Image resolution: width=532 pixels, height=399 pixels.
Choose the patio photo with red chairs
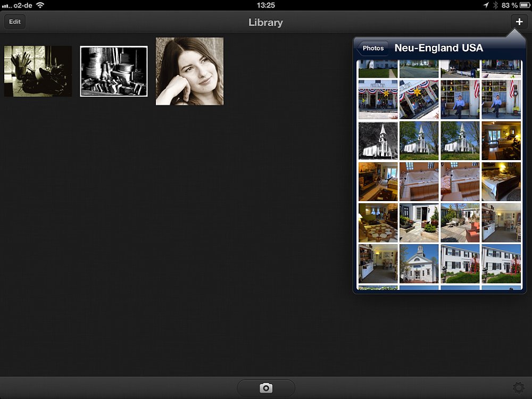pyautogui.click(x=460, y=222)
